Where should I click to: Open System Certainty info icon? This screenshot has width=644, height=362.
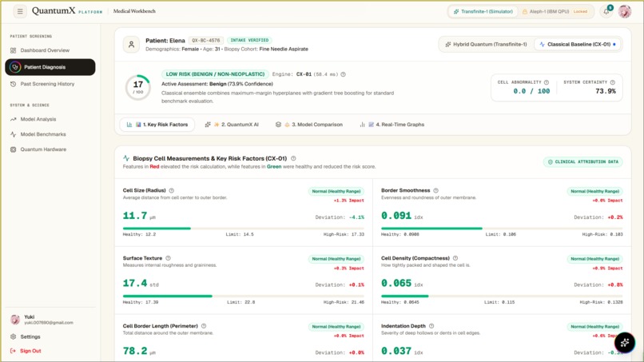[x=612, y=82]
